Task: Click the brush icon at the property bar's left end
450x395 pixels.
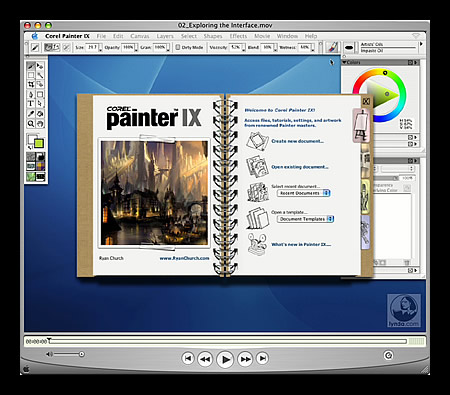Action: pos(35,47)
